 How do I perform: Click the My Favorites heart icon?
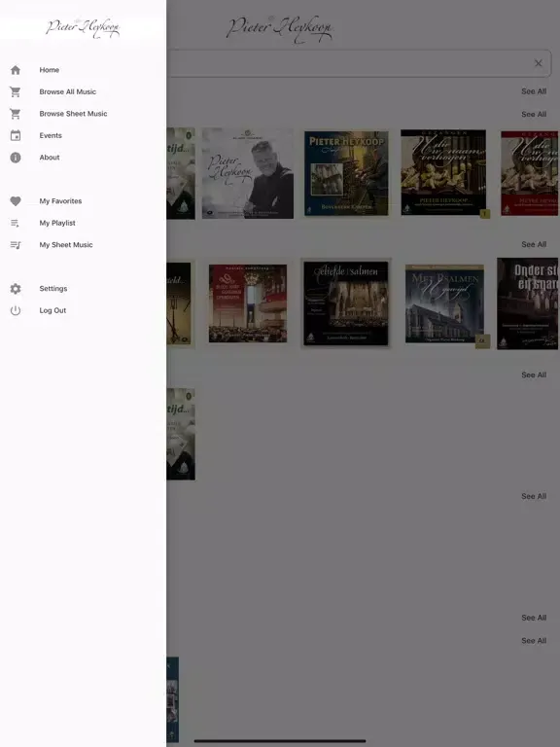point(16,201)
